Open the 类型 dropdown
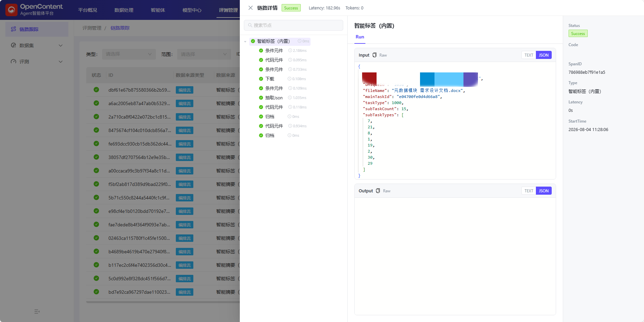The height and width of the screenshot is (322, 644). pyautogui.click(x=129, y=54)
